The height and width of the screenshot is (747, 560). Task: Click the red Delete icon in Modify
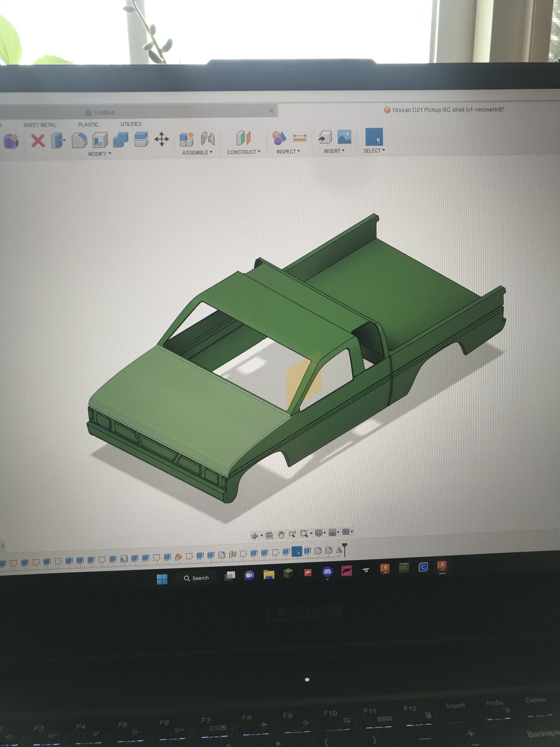click(38, 140)
